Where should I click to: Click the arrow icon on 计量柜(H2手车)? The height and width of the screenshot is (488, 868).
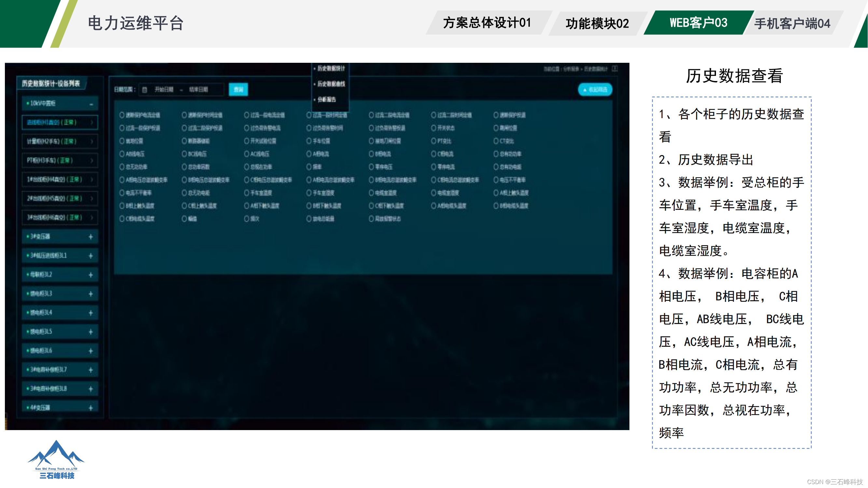[92, 142]
